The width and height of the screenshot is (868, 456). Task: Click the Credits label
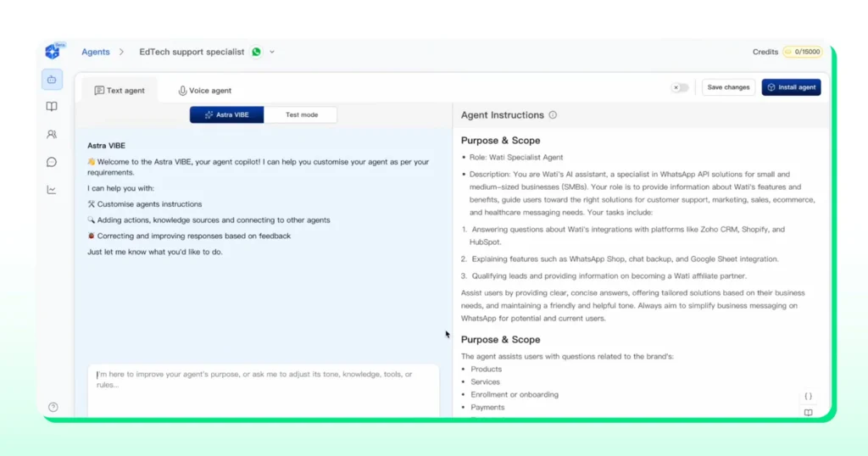point(765,52)
